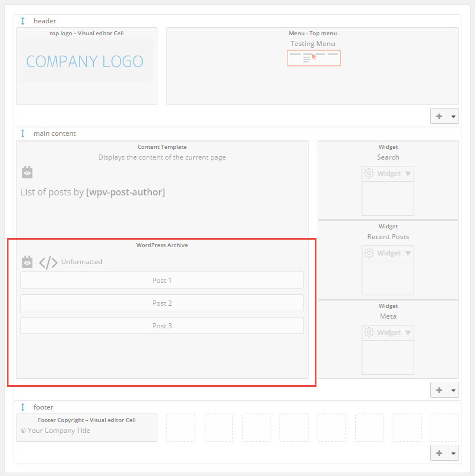Expand the Recent Posts widget dropdown triangle
Image resolution: width=475 pixels, height=476 pixels.
(408, 253)
